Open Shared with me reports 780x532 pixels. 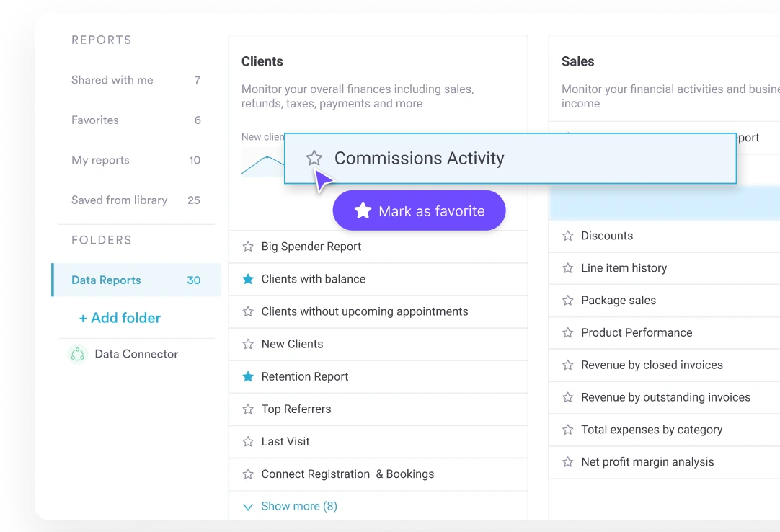112,80
